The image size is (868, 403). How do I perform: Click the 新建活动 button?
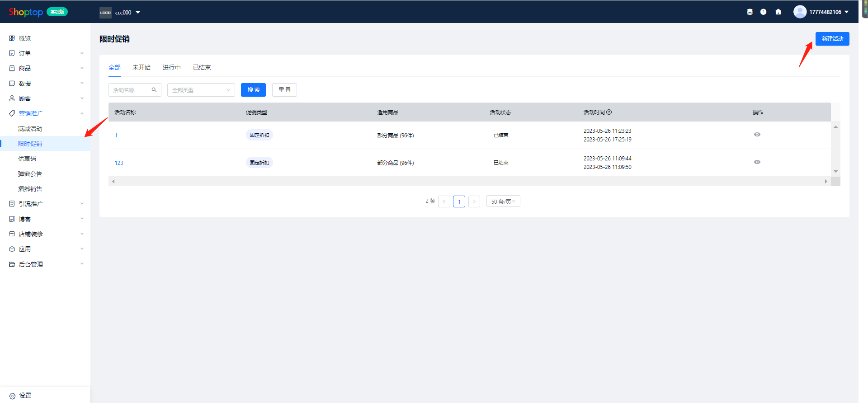point(832,39)
